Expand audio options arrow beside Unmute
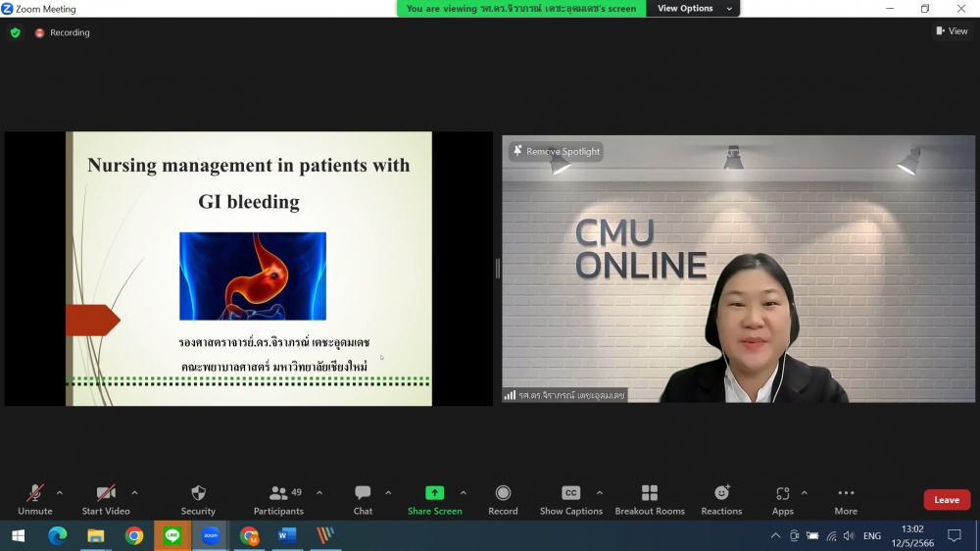 tap(60, 493)
